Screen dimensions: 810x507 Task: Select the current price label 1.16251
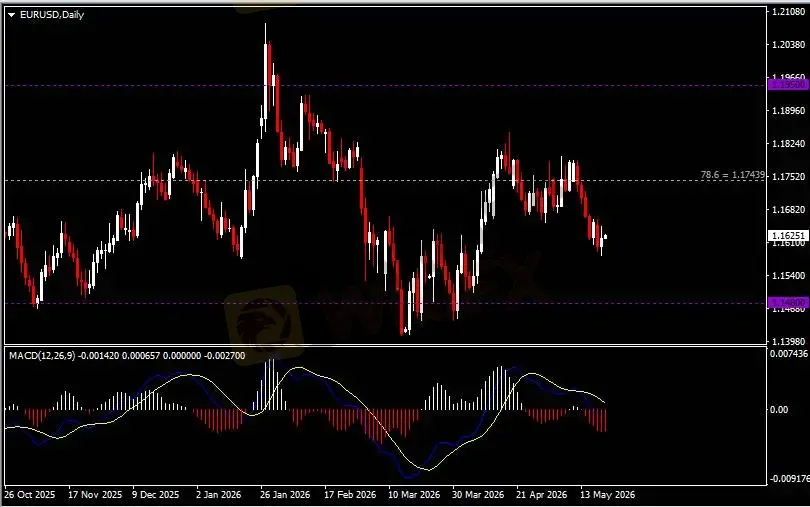point(788,236)
